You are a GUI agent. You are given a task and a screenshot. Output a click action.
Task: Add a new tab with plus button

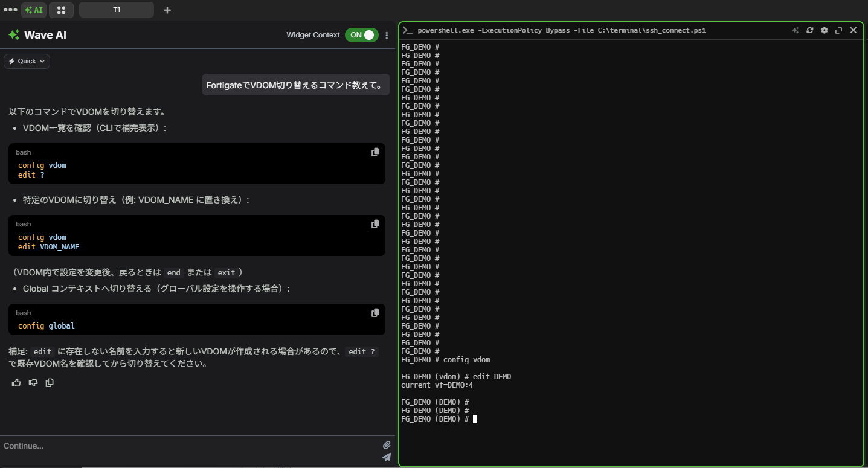point(167,10)
